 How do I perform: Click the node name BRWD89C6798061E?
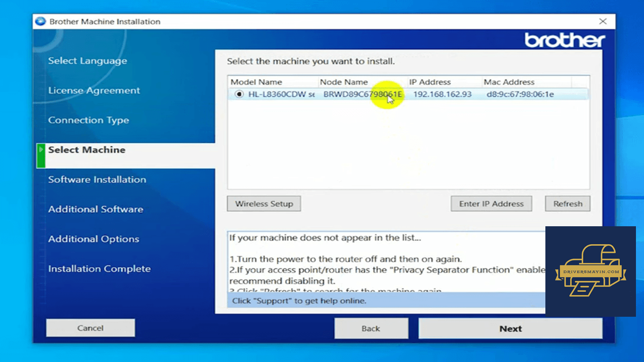click(363, 94)
